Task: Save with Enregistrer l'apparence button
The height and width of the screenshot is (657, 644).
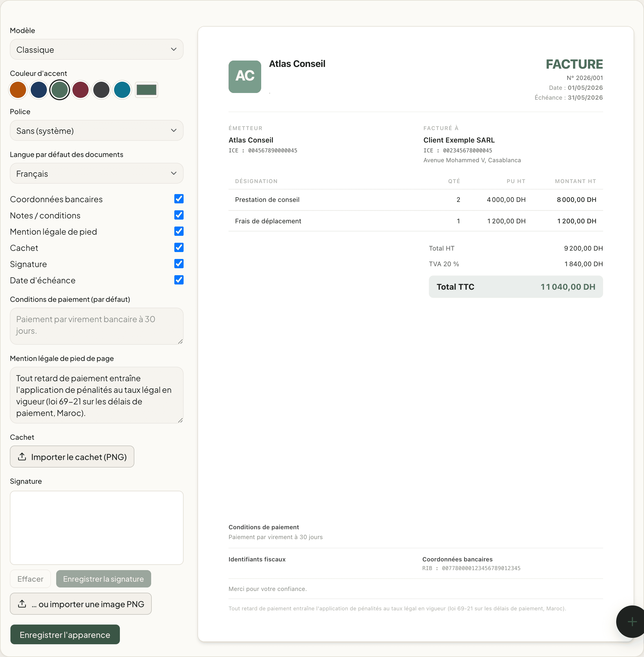Action: tap(65, 635)
